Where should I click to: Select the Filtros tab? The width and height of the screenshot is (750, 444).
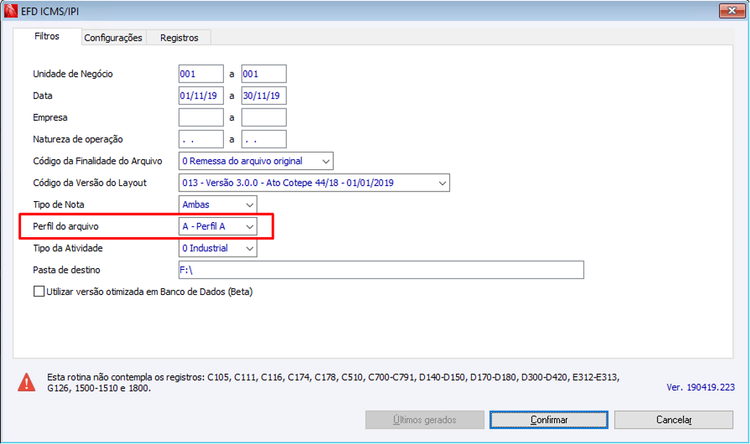pyautogui.click(x=47, y=36)
